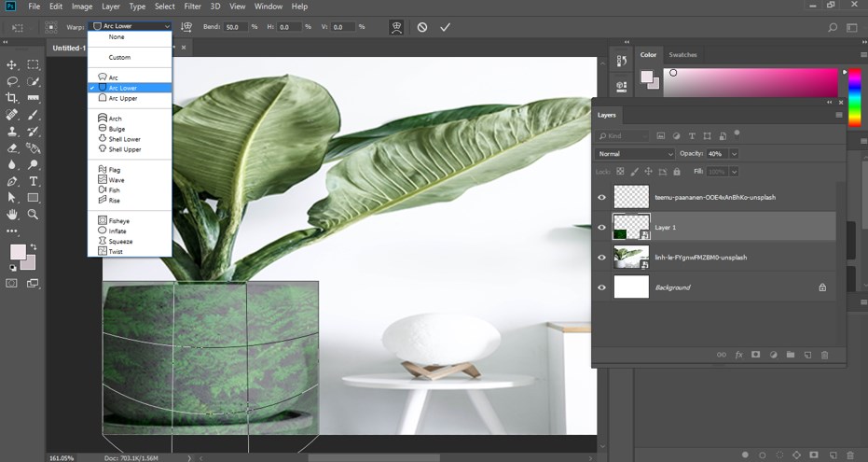Cancel the transform using the circle-slash icon
This screenshot has width=868, height=462.
point(422,27)
